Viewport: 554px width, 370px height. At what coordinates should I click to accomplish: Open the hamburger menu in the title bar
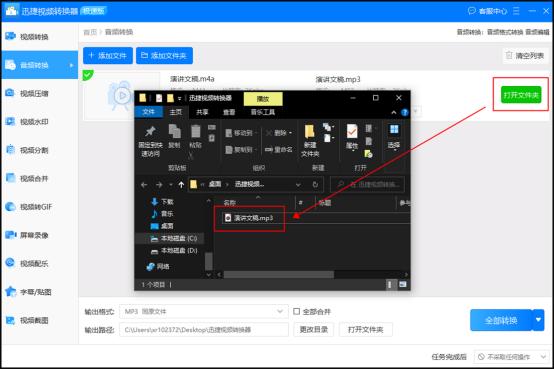[516, 11]
